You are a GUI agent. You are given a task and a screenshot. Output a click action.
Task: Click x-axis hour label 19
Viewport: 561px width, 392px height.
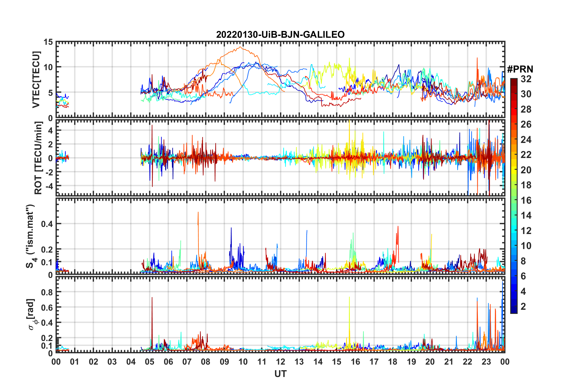pos(411,362)
